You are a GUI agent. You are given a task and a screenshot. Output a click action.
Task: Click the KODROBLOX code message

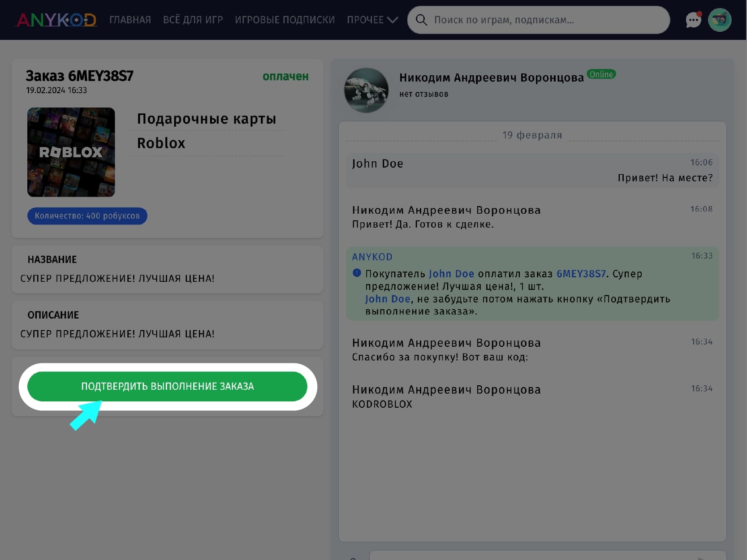(382, 404)
